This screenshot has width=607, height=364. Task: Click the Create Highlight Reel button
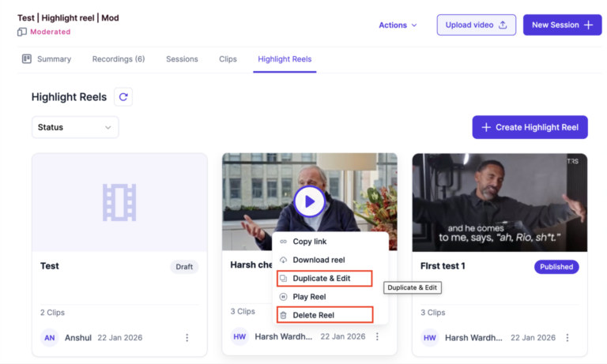(530, 127)
